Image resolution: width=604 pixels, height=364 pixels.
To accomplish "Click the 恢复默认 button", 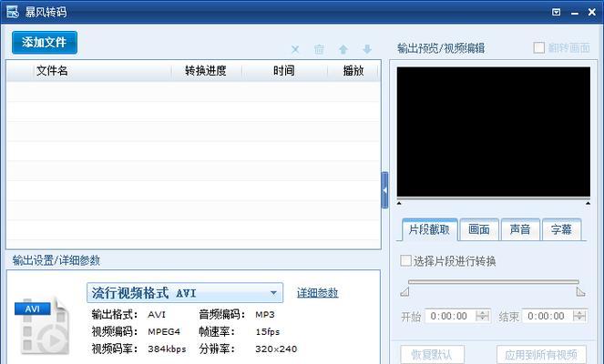I will 432,354.
